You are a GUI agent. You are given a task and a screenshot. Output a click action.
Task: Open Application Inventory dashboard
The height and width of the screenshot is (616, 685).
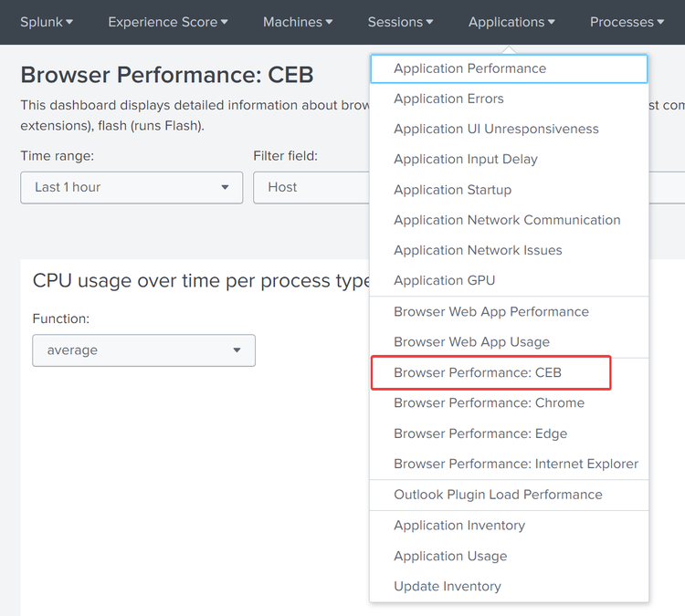click(509, 525)
